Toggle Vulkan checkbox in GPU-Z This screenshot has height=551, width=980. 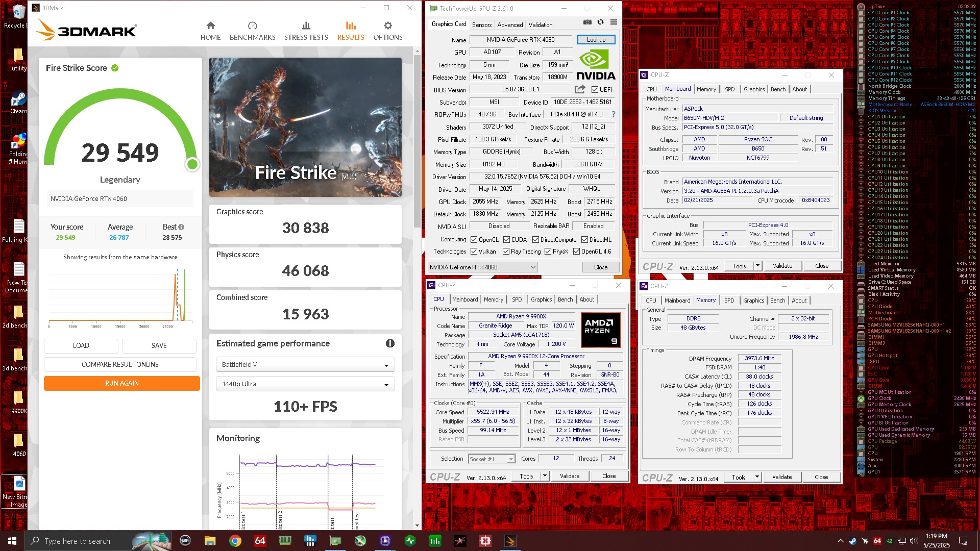click(x=474, y=252)
